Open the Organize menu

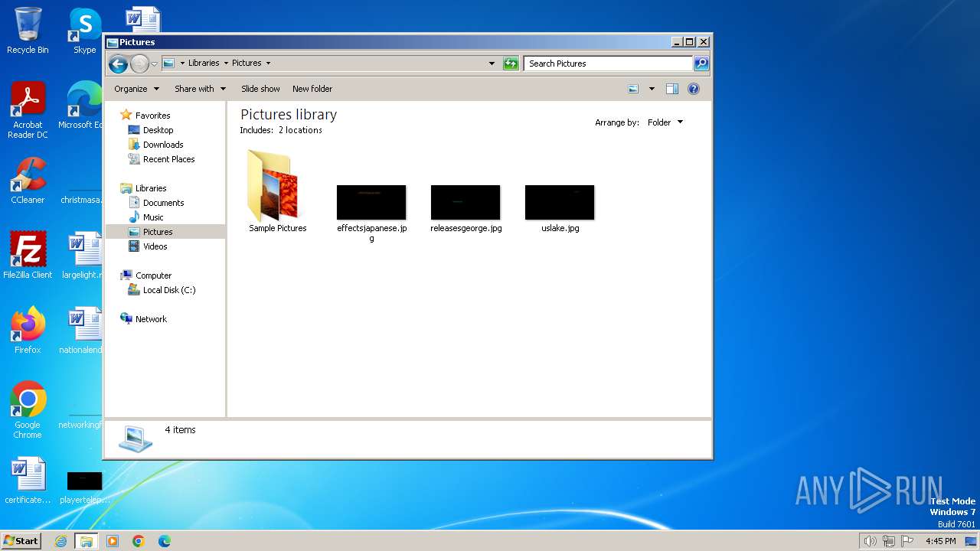point(136,89)
